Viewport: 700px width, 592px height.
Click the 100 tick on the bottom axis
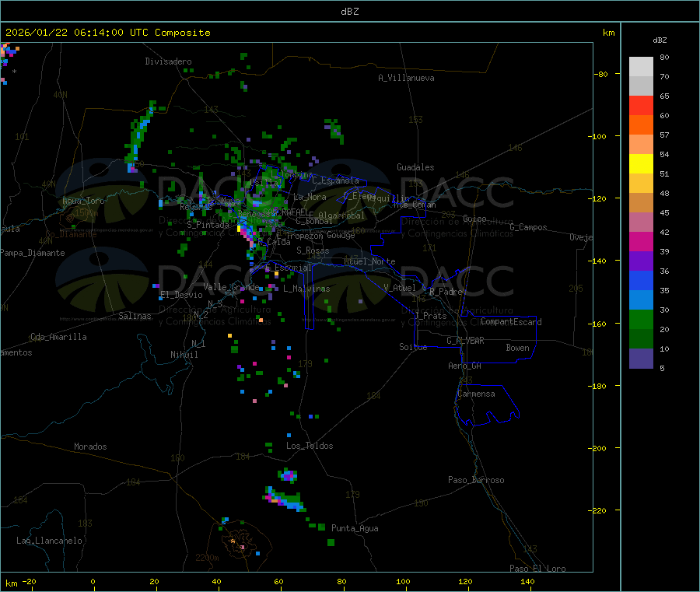pos(403,581)
